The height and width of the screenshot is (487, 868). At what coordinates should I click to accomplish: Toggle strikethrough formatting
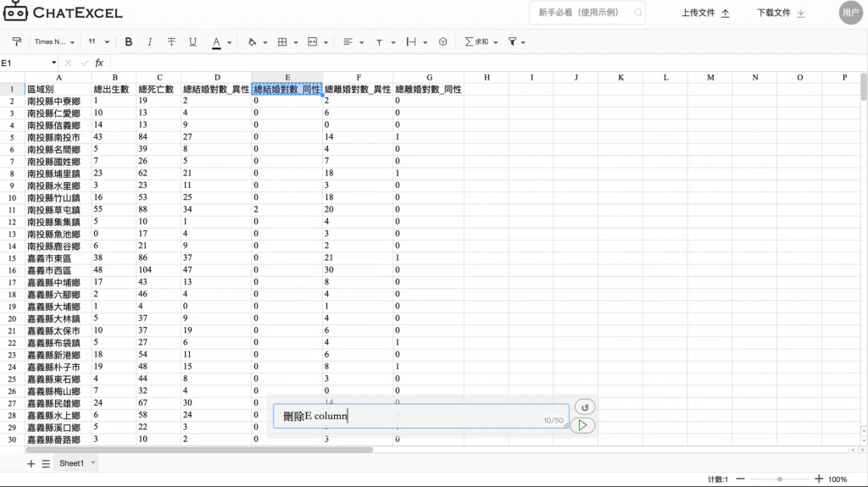pyautogui.click(x=171, y=42)
